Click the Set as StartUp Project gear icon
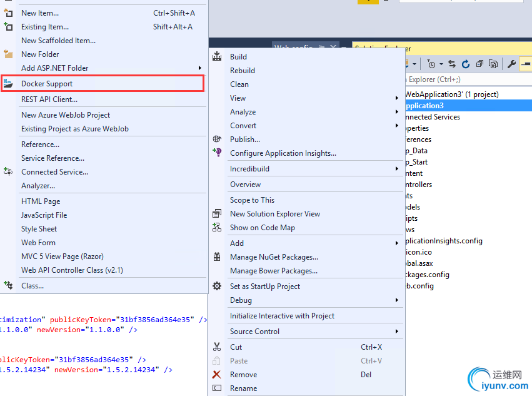This screenshot has width=532, height=396. click(x=217, y=286)
